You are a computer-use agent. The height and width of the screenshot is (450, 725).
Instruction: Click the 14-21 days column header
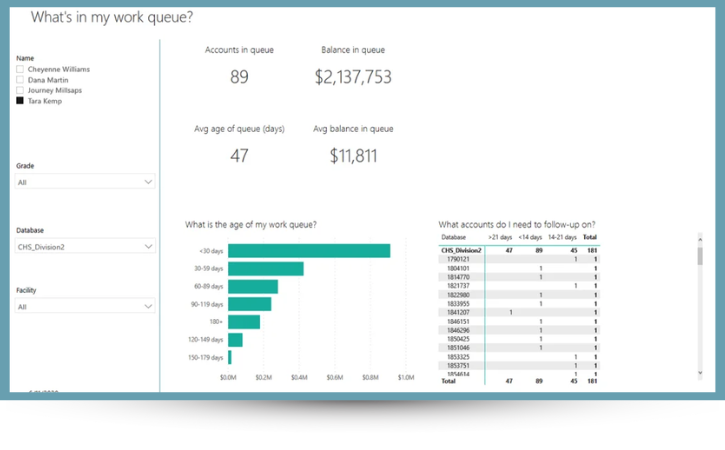(562, 237)
